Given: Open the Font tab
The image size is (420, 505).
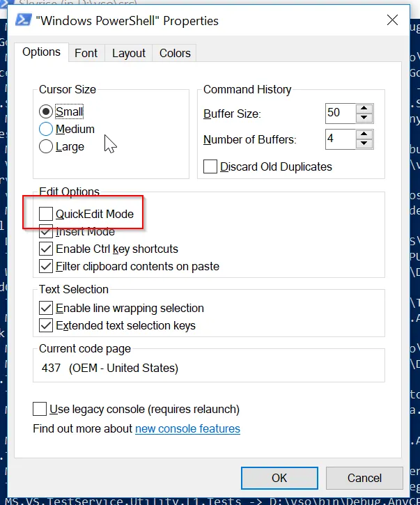Looking at the screenshot, I should point(86,53).
